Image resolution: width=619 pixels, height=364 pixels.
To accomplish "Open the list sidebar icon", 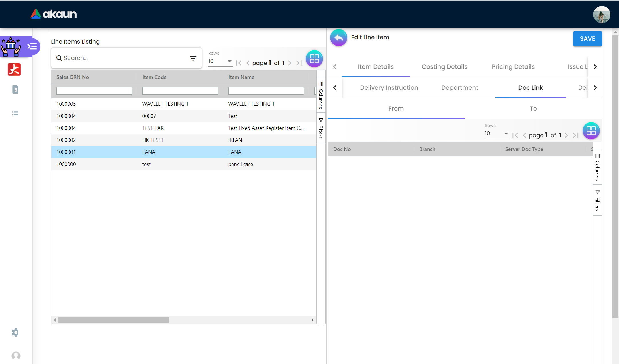I will (15, 113).
